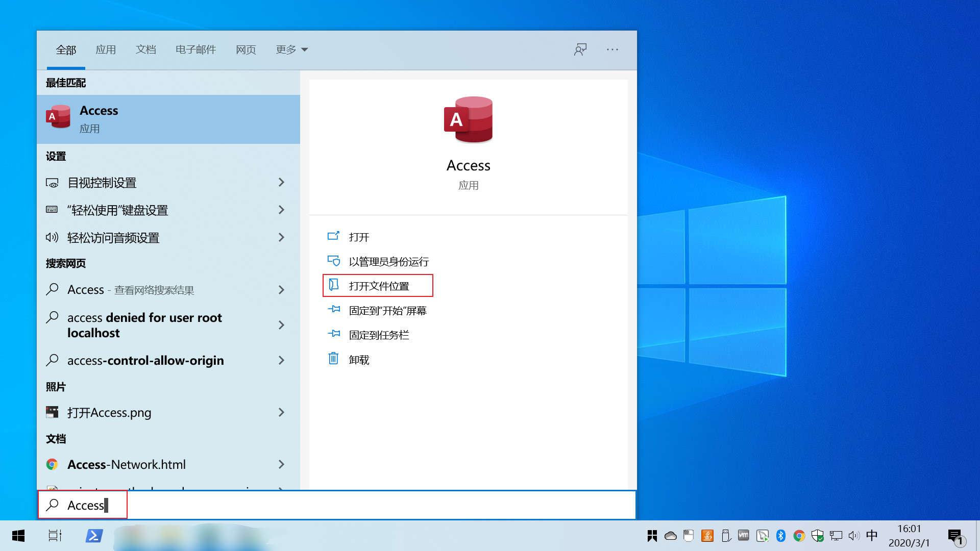Click 固定到任务栏 option

pyautogui.click(x=378, y=335)
